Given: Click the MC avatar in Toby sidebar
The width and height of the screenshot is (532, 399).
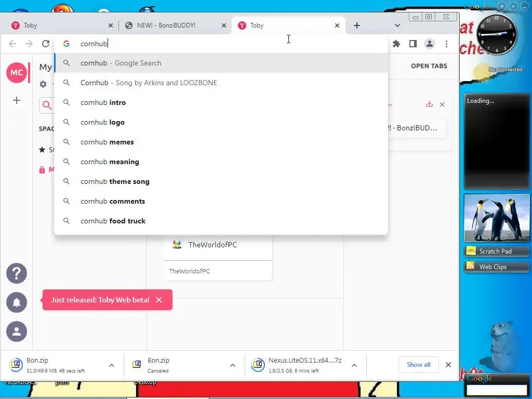Looking at the screenshot, I should click(17, 72).
